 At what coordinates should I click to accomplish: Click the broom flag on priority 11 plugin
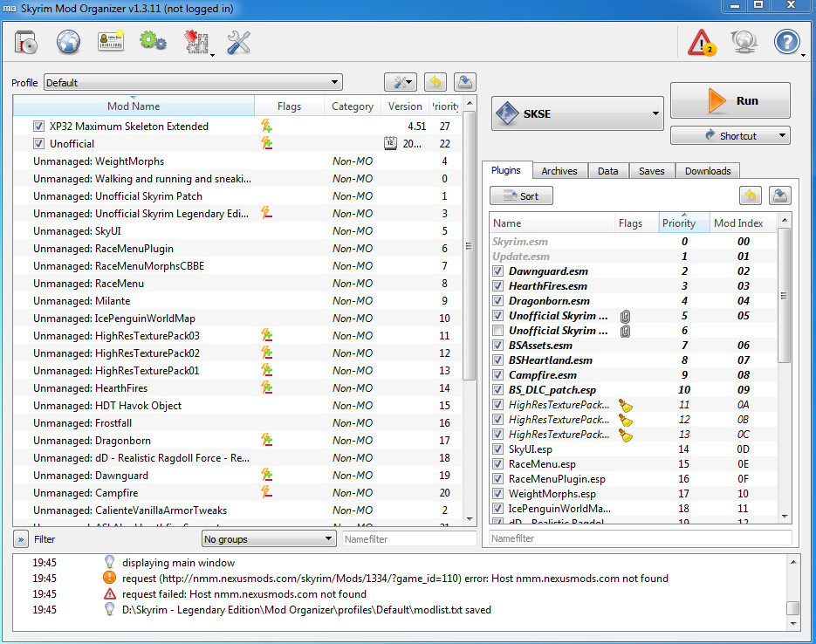[x=625, y=405]
